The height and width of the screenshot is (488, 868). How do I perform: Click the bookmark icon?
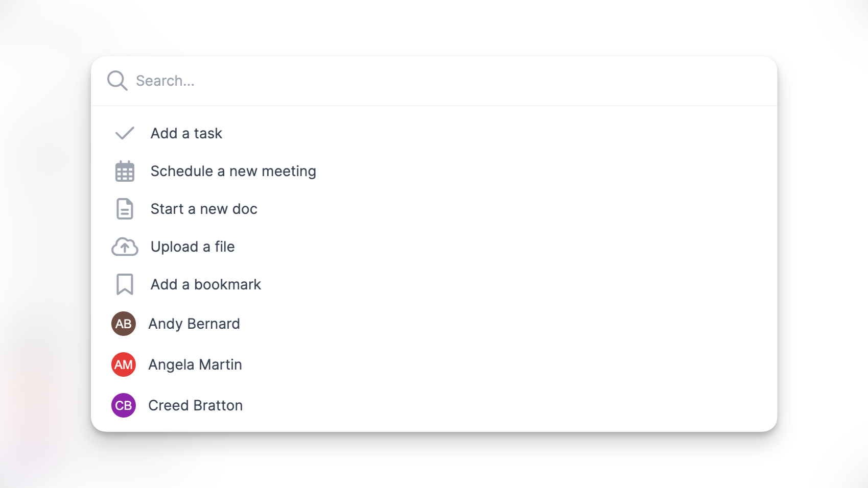click(125, 284)
